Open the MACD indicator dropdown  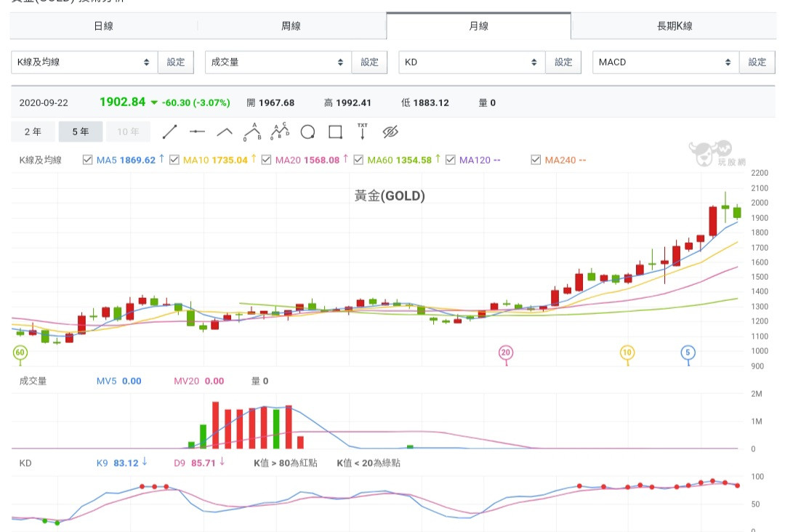point(666,62)
